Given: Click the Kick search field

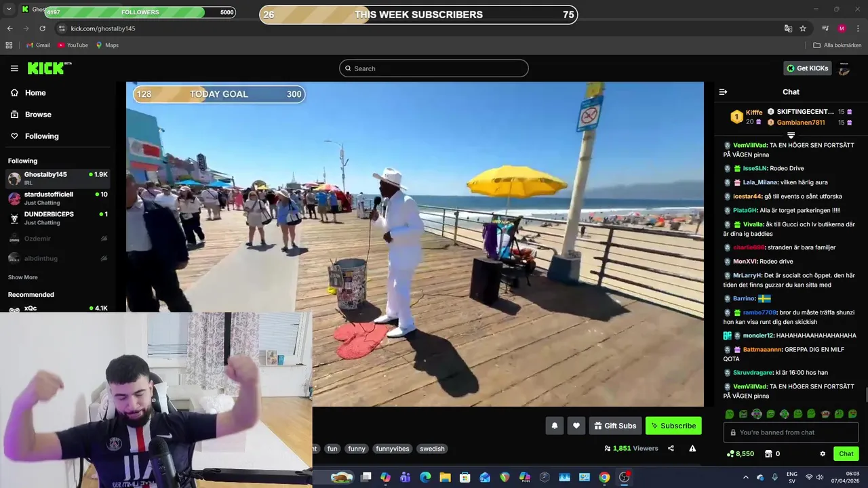Looking at the screenshot, I should (433, 68).
